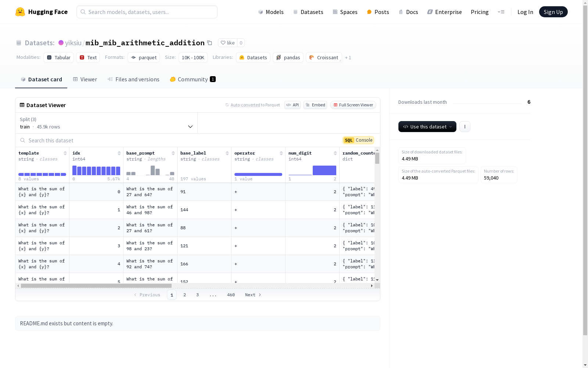This screenshot has width=588, height=368.
Task: Sort by the num_digit column
Action: [x=335, y=153]
